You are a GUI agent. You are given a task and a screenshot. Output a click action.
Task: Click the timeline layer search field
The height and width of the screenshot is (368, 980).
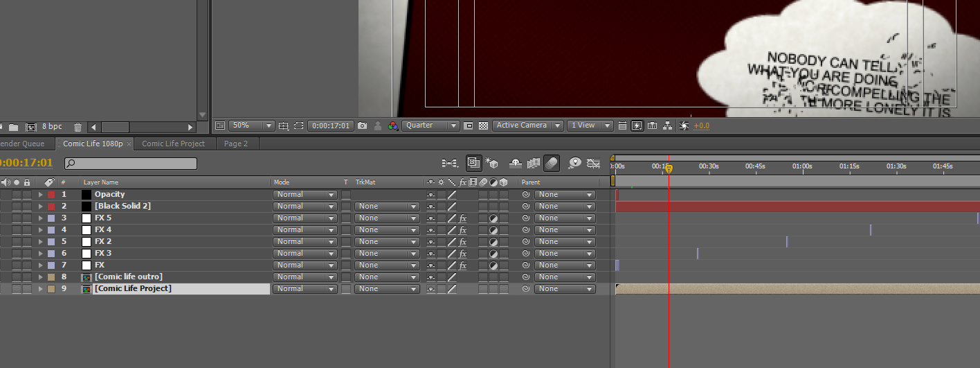(x=131, y=164)
